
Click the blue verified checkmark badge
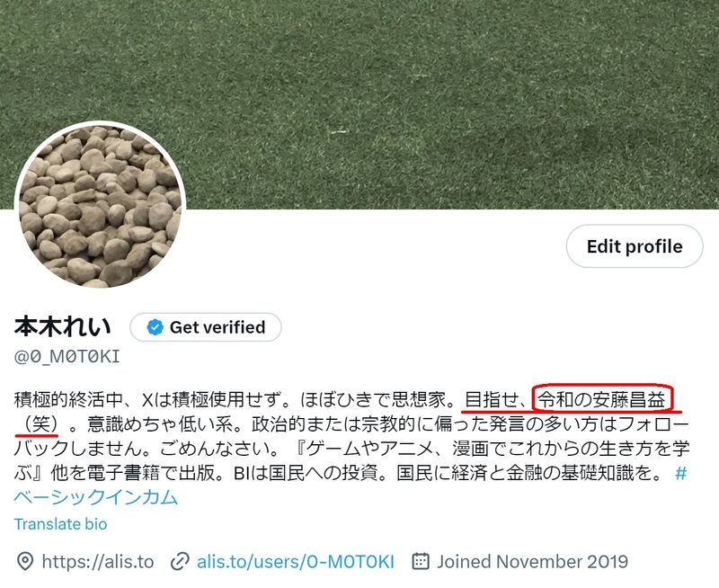point(155,327)
